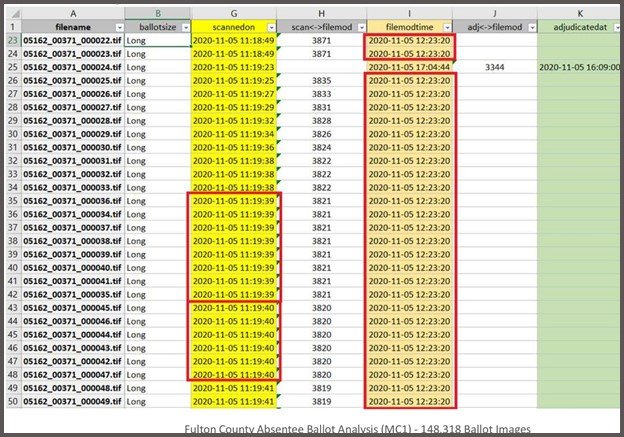
Task: Open the adj<->filemod filter dropdown
Action: pyautogui.click(x=530, y=25)
